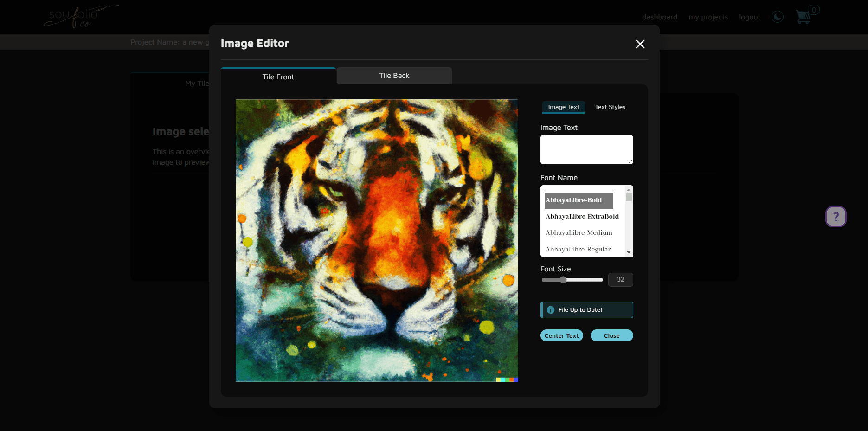
Task: Close the editor with the Close button
Action: (x=611, y=335)
